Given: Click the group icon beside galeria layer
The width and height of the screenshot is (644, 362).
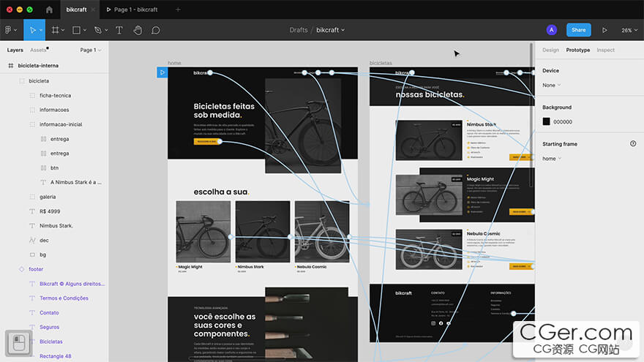Looking at the screenshot, I should pyautogui.click(x=32, y=197).
